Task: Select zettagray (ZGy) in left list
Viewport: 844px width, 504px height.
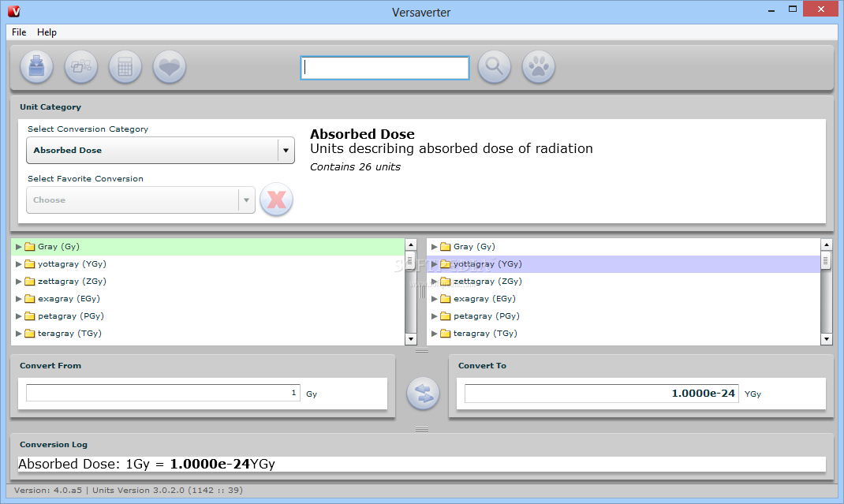Action: click(x=207, y=281)
